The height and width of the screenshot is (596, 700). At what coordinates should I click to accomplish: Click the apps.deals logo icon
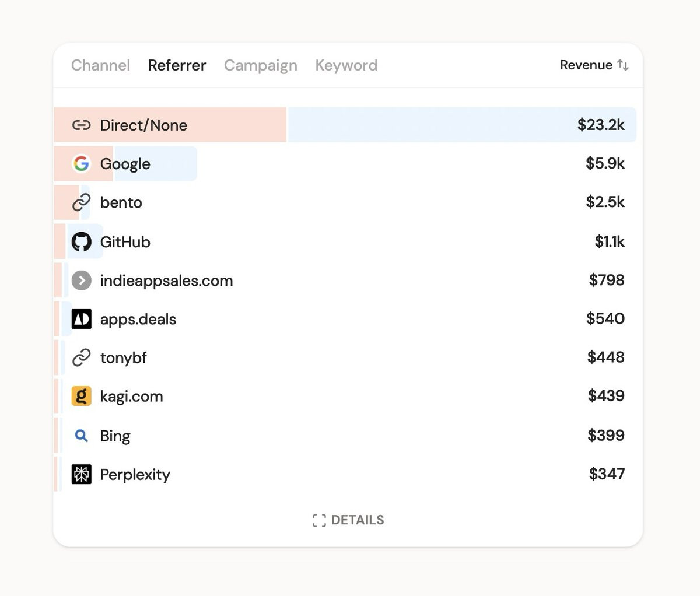(x=81, y=319)
